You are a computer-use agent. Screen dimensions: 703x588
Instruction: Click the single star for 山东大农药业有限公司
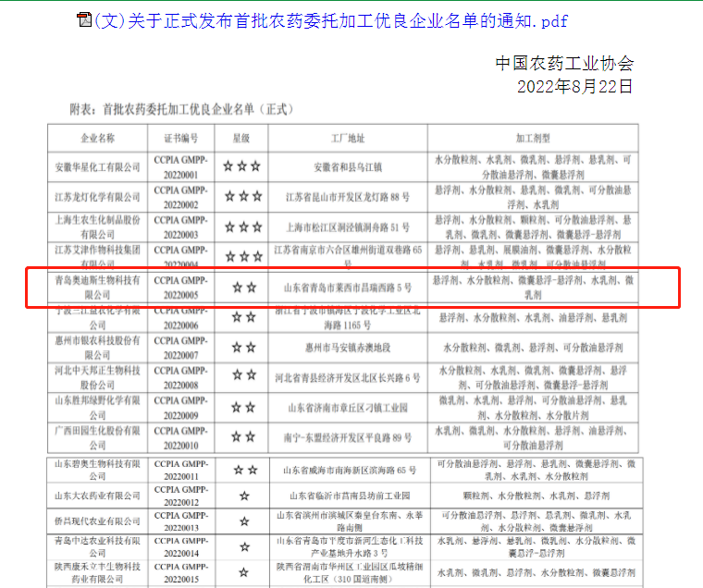click(244, 496)
